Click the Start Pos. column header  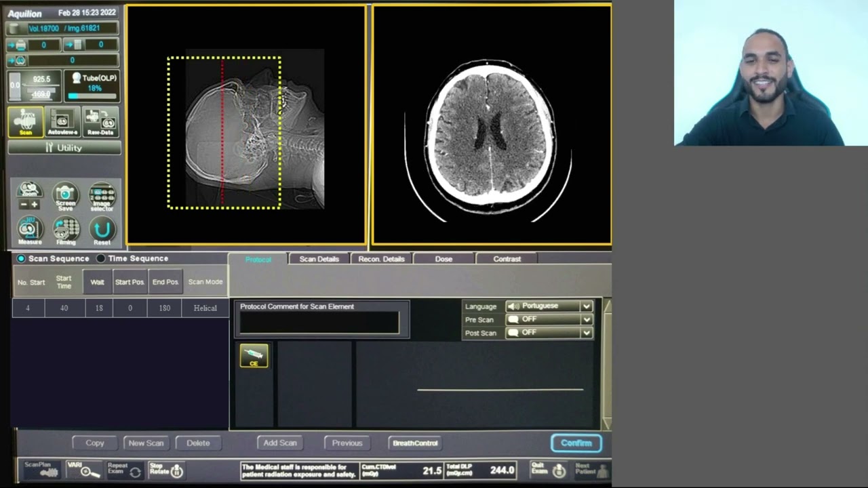tap(130, 282)
